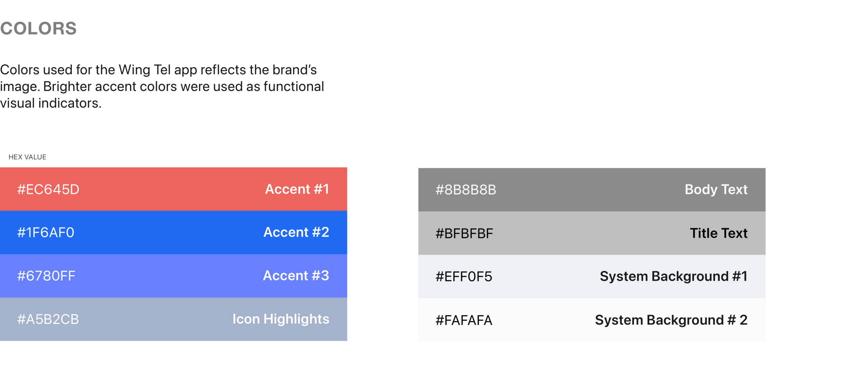Click the #EC645D hex value text
868x384 pixels.
click(x=48, y=189)
